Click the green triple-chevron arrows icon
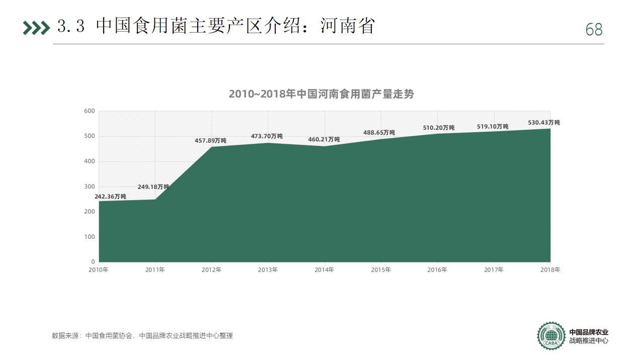 coord(37,28)
